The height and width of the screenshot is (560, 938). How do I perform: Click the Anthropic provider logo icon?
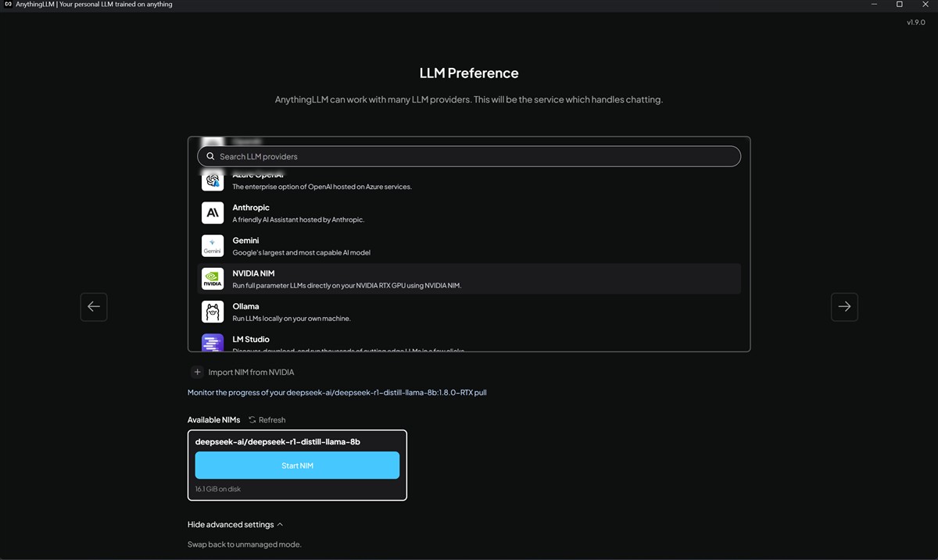213,212
